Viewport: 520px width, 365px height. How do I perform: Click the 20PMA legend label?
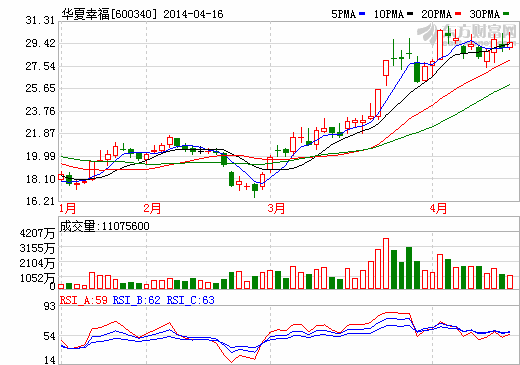tap(437, 14)
